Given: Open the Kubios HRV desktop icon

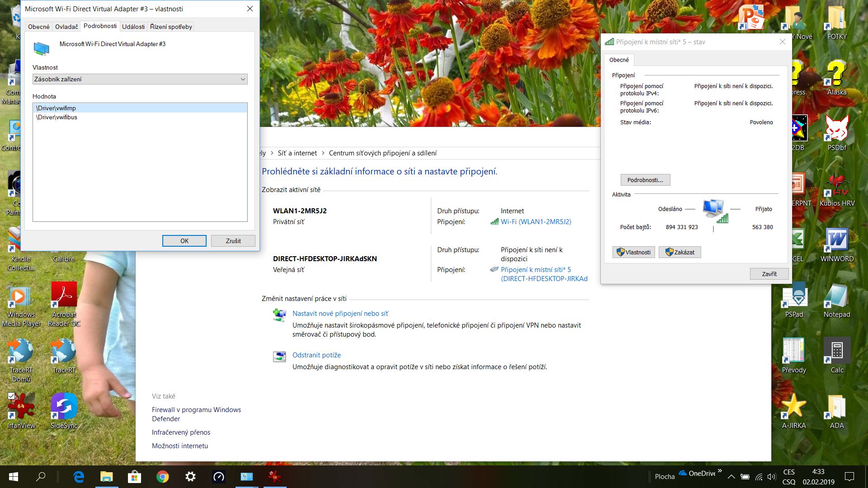Looking at the screenshot, I should (837, 185).
